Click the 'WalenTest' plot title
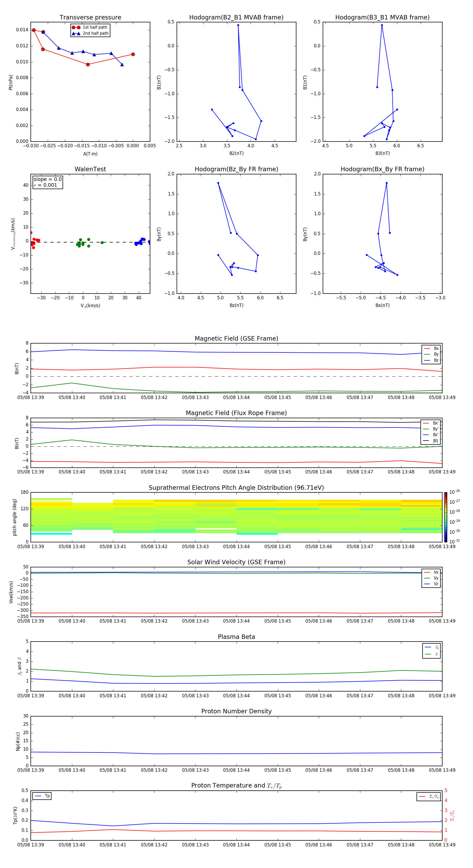Viewport: 473px width, 868px height. (x=90, y=169)
